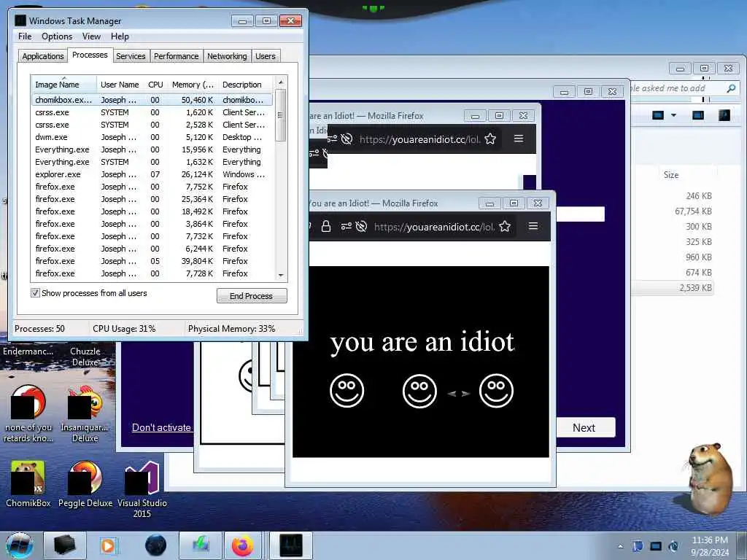Open ChomikBox desktop shortcut
This screenshot has height=560, width=747.
tap(28, 483)
